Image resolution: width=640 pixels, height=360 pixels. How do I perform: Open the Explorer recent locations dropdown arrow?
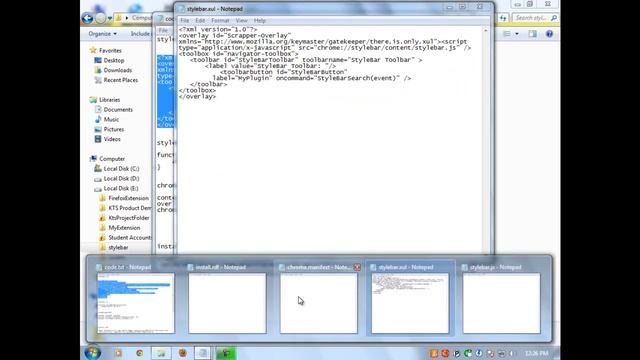tap(110, 18)
